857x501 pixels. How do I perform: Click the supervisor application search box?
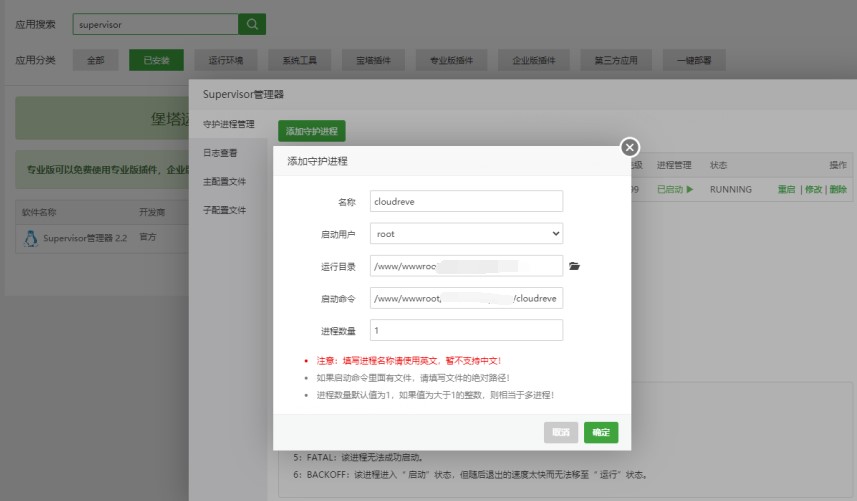coord(155,24)
